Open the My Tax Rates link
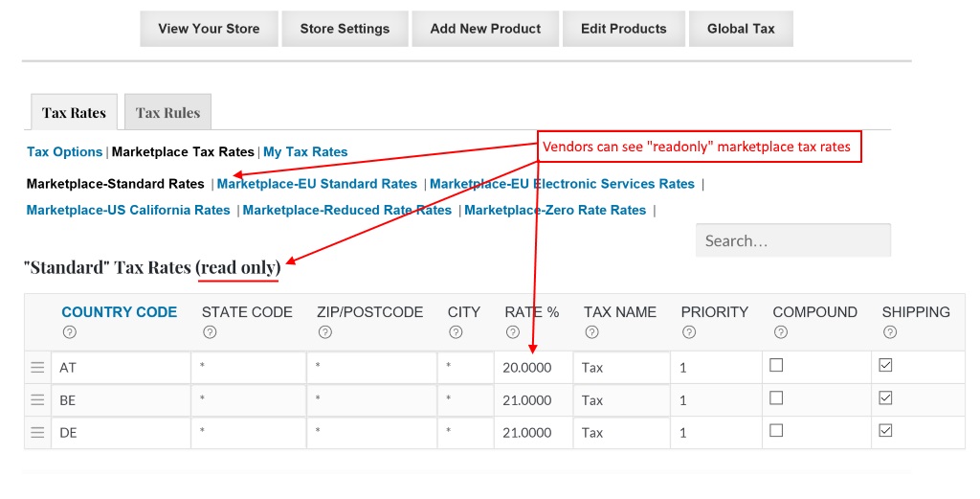Image resolution: width=980 pixels, height=499 pixels. click(x=305, y=152)
